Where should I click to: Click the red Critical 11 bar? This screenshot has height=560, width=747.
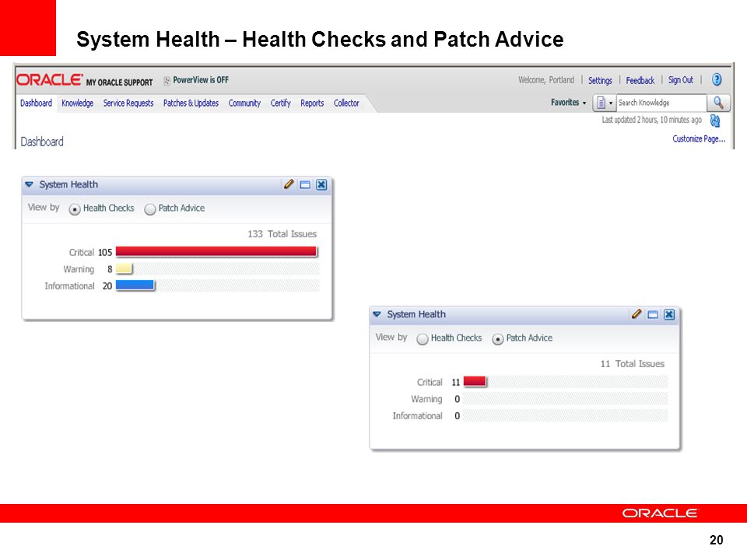click(475, 381)
